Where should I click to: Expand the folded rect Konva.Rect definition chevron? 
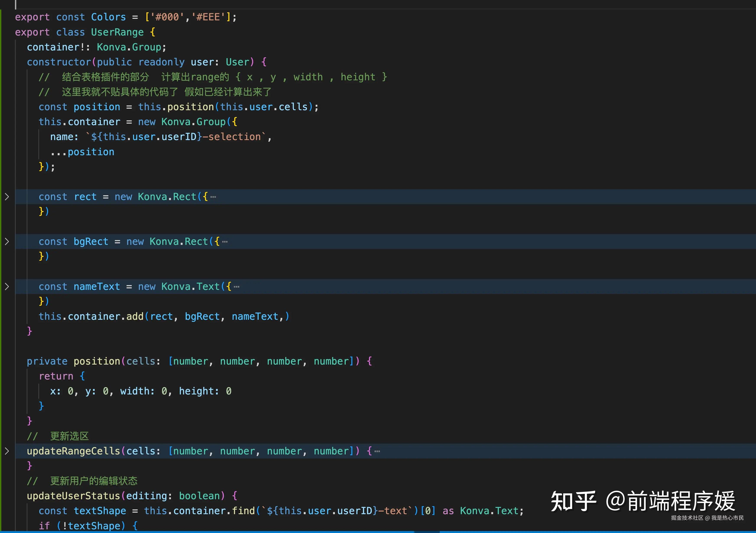point(7,196)
